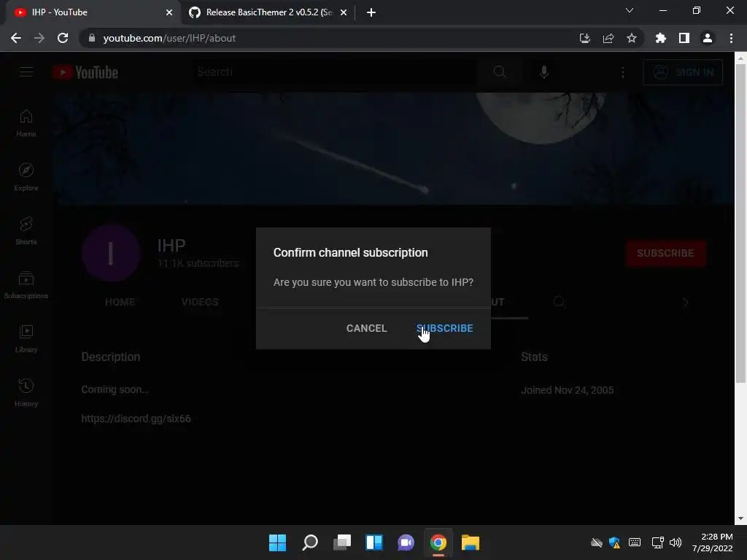This screenshot has width=747, height=560.
Task: Switch to the Release BasicThemer 2 GitHub tab
Action: (x=268, y=12)
